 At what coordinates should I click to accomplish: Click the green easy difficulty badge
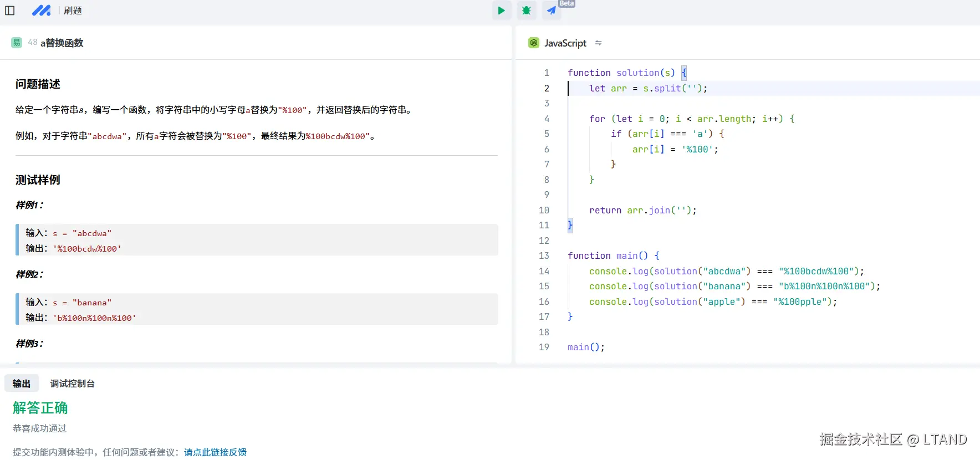click(x=17, y=43)
